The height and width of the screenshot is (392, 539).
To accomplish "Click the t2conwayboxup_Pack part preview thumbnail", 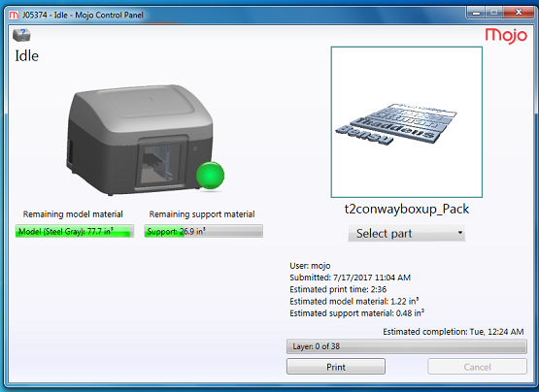I will coord(407,122).
